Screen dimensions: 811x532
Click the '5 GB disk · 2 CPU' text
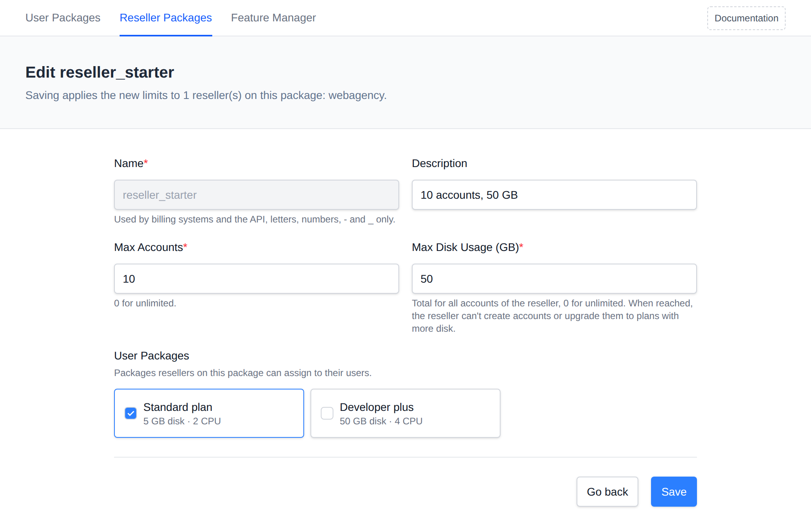tap(182, 421)
